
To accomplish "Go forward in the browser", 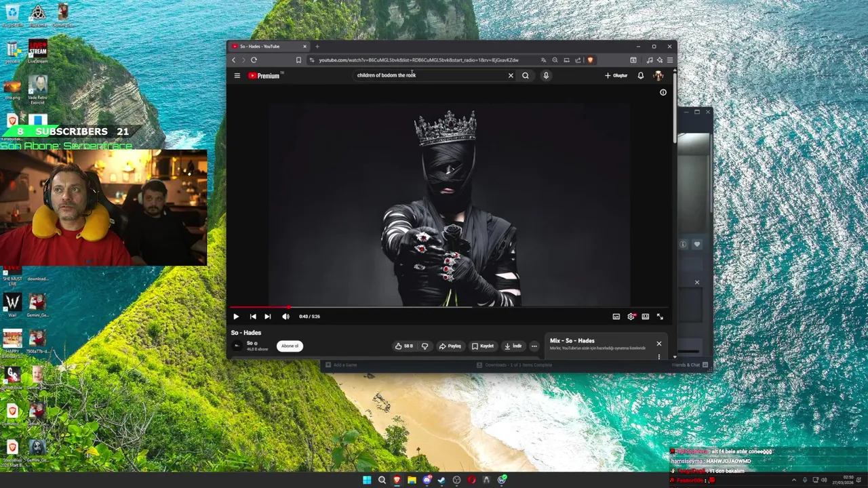I will pyautogui.click(x=243, y=60).
